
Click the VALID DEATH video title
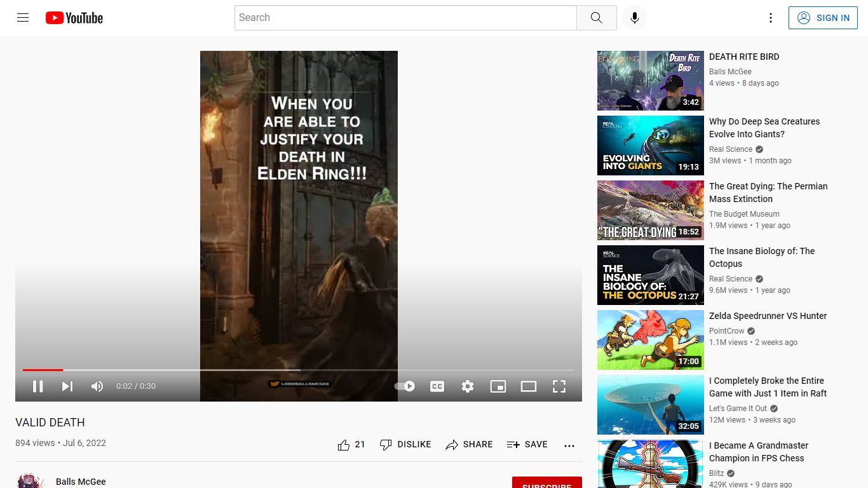[50, 423]
